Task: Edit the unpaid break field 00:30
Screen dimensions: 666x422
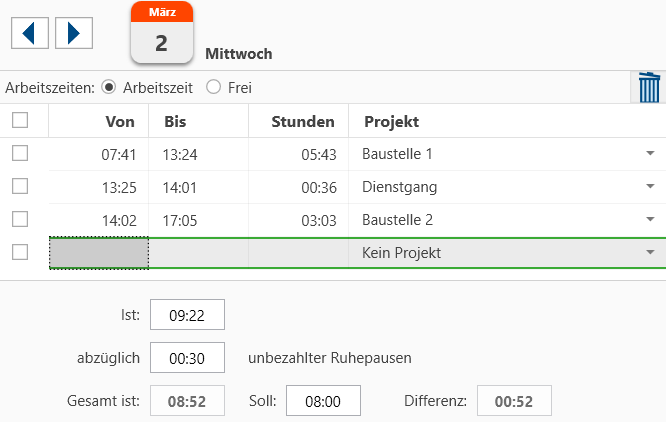Action: click(187, 357)
